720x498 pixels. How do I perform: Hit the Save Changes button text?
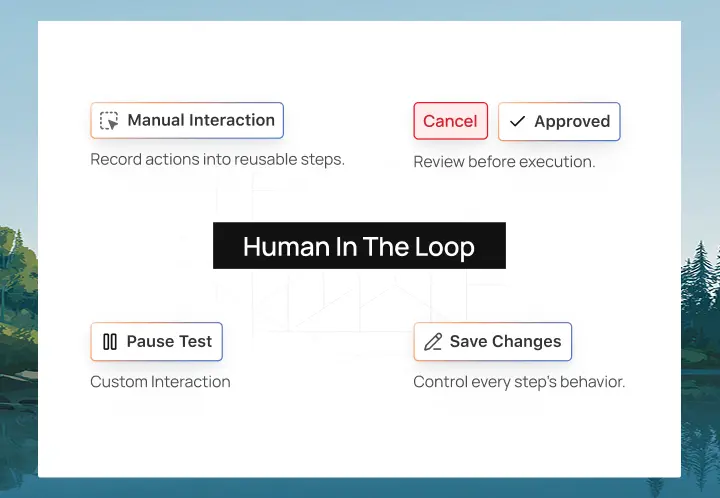505,342
